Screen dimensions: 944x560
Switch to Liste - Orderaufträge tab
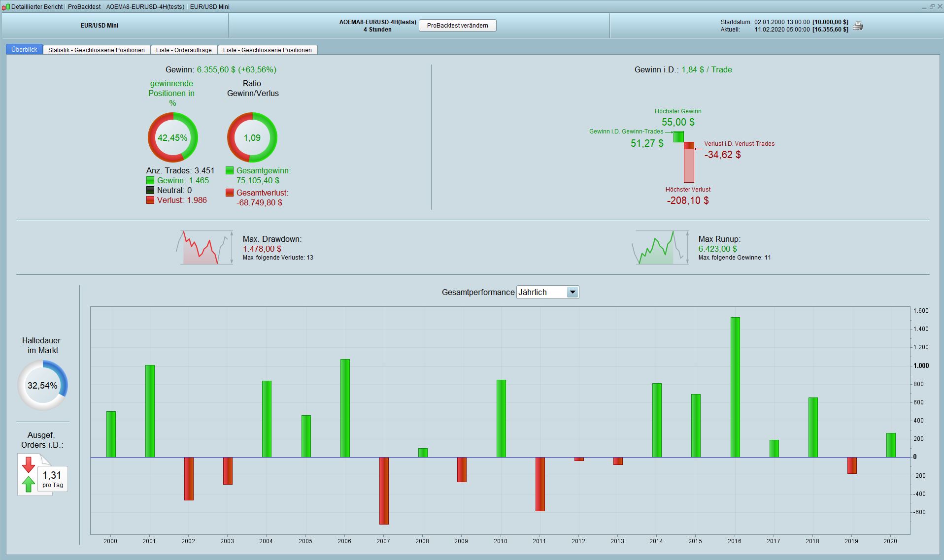pos(184,50)
